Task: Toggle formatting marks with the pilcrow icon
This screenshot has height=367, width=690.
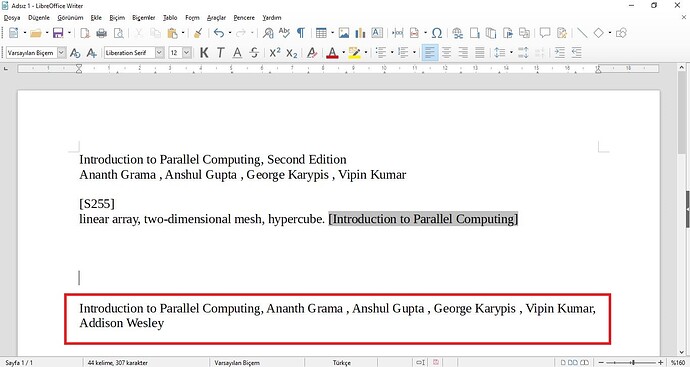Action: point(301,33)
